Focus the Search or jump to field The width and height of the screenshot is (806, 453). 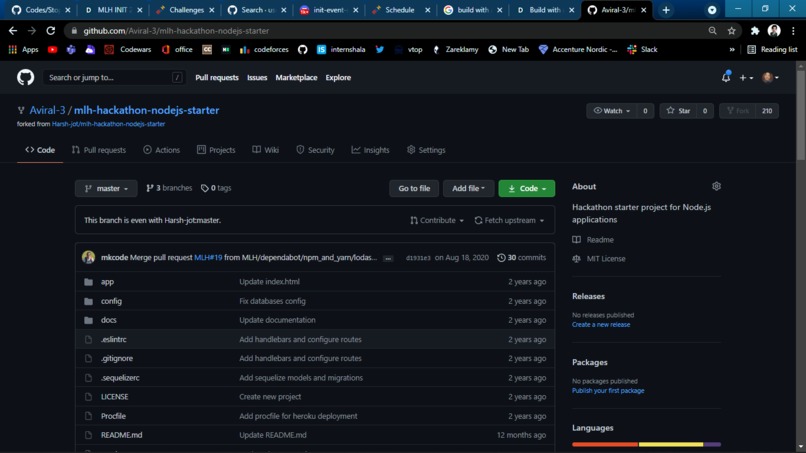[x=114, y=78]
